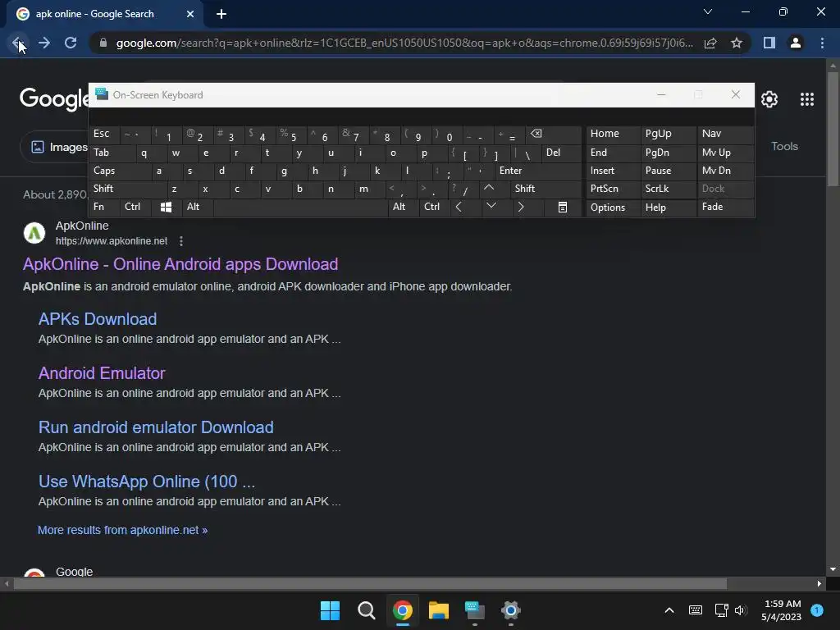Open the Chrome profile icon
The width and height of the screenshot is (840, 630).
(x=796, y=43)
